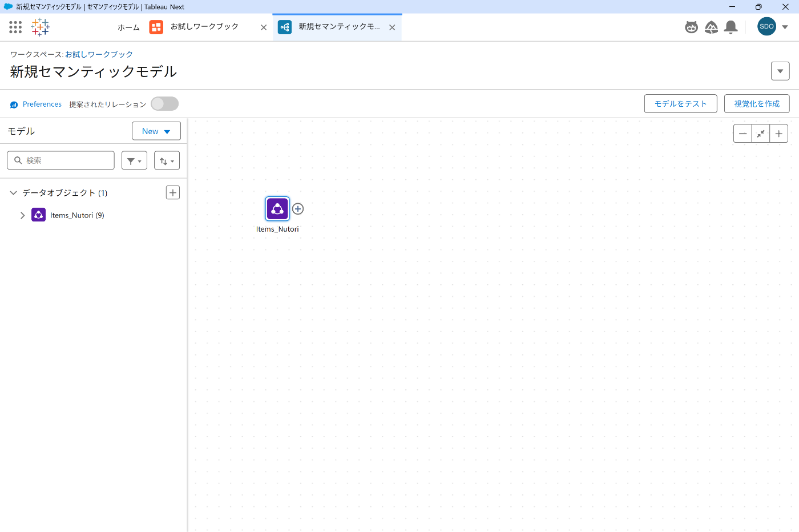
Task: Zoom out the canvas with minus button
Action: click(x=742, y=134)
